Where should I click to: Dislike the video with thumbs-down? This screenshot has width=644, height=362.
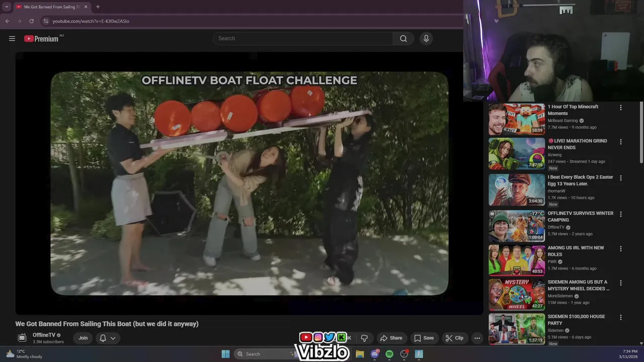coord(364,338)
